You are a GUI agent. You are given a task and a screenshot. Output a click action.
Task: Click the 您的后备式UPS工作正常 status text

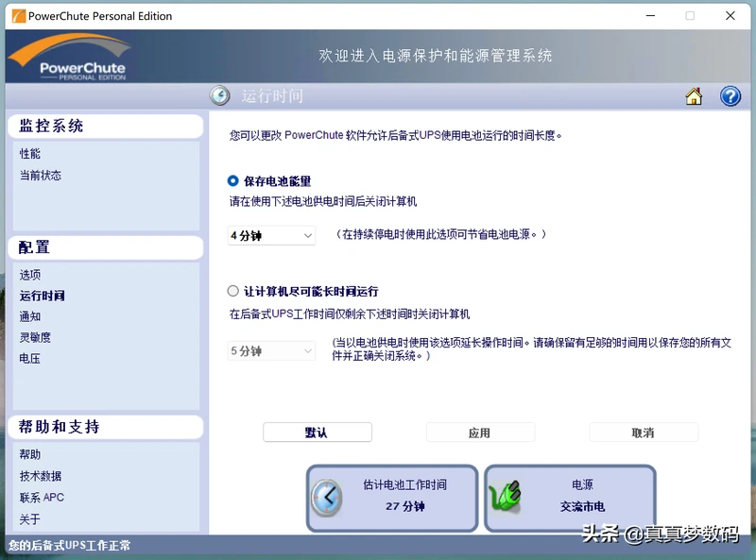69,546
